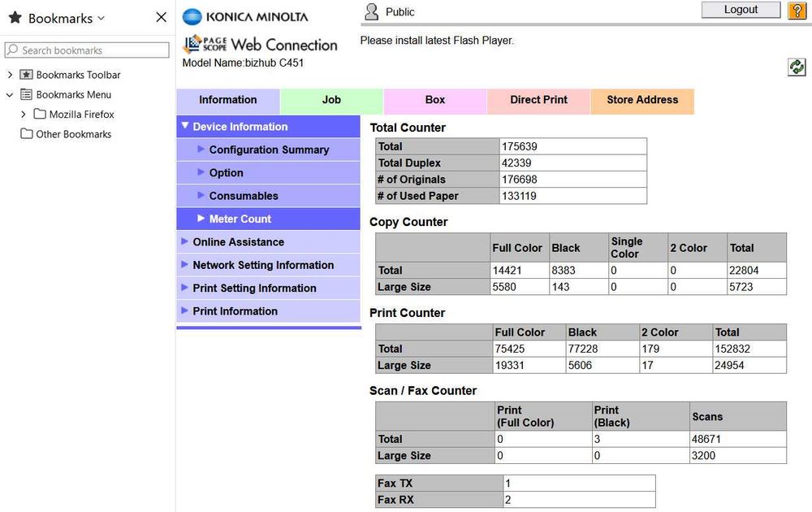Image resolution: width=812 pixels, height=512 pixels.
Task: Collapse the Bookmarks Menu tree node
Action: pyautogui.click(x=9, y=95)
